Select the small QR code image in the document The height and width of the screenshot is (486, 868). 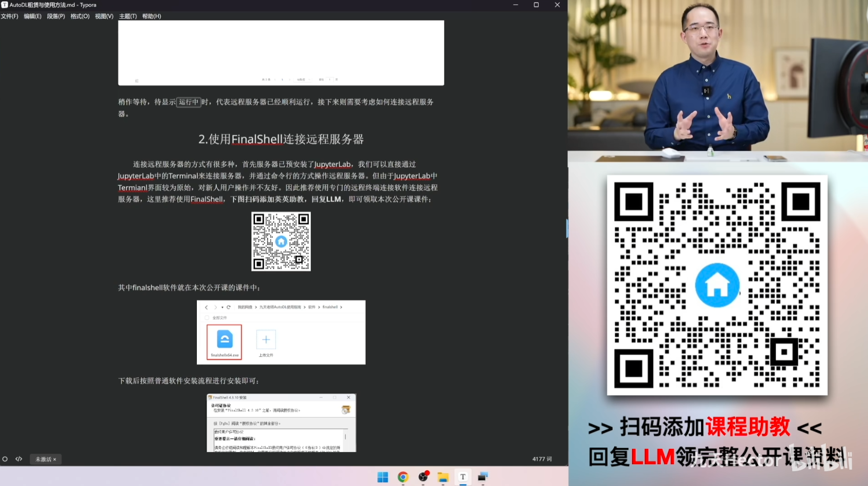[281, 241]
